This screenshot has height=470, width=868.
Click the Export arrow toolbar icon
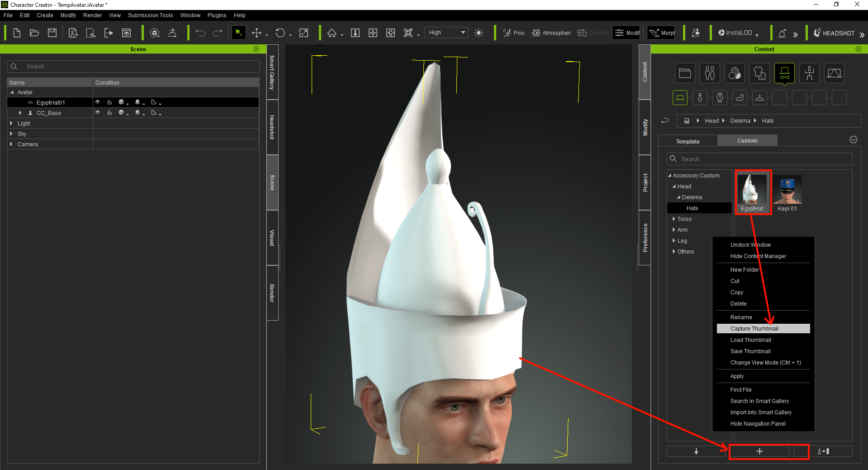click(x=109, y=33)
